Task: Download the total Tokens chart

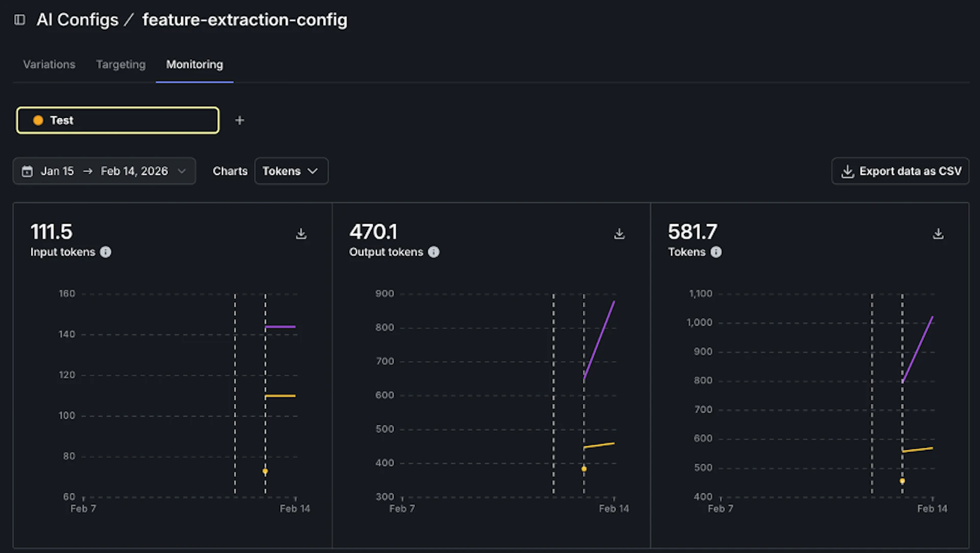Action: (x=938, y=234)
